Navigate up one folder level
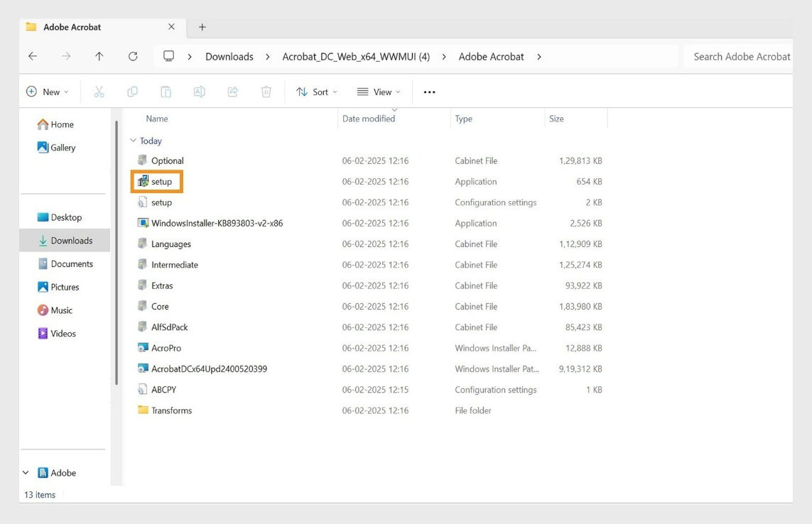The image size is (812, 524). click(x=99, y=56)
